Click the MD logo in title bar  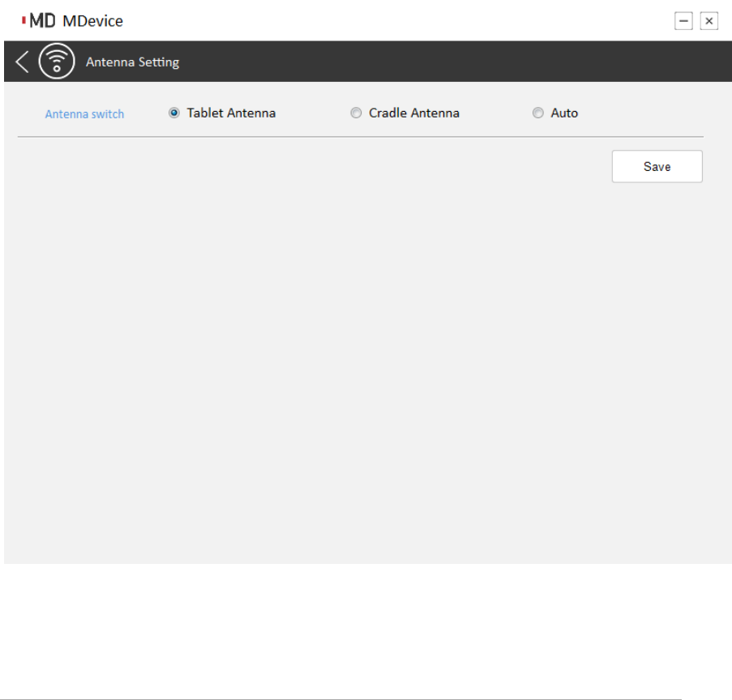coord(38,20)
